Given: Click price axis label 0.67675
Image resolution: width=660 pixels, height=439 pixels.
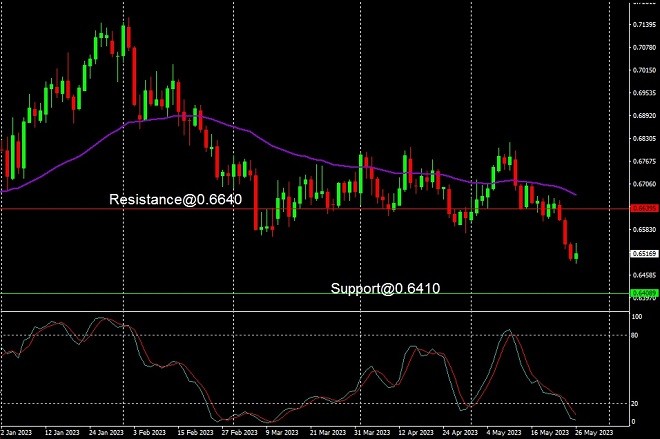Looking at the screenshot, I should click(644, 161).
